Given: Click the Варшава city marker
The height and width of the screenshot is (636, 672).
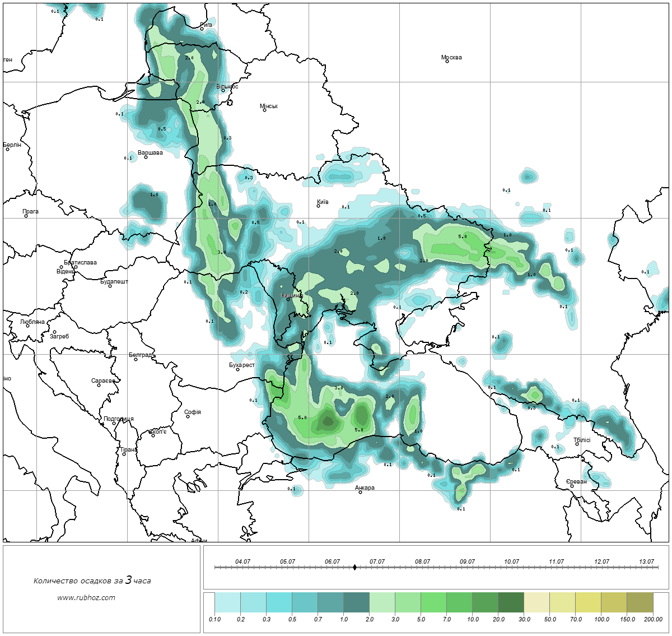Looking at the screenshot, I should [x=146, y=157].
